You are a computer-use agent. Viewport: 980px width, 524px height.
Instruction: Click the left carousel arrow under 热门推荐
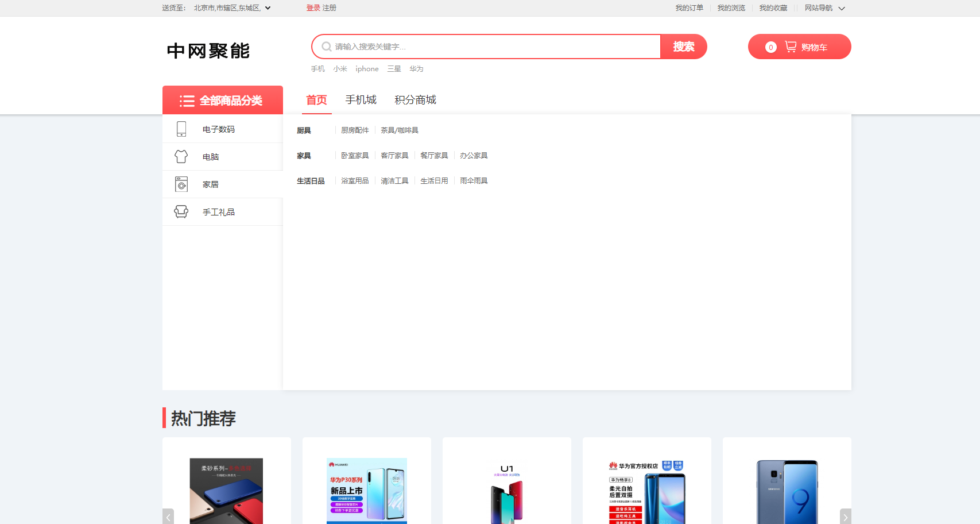(168, 517)
